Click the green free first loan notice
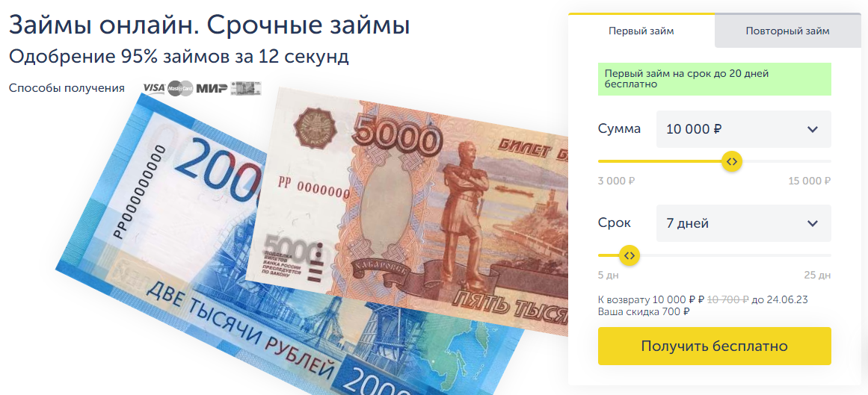Screen dimensions: 868x395 tap(715, 79)
